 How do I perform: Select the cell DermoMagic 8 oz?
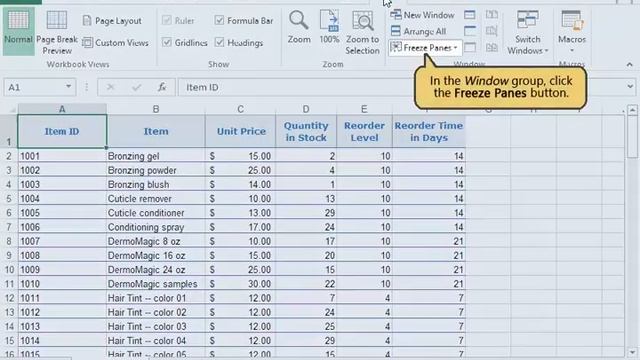coord(156,241)
